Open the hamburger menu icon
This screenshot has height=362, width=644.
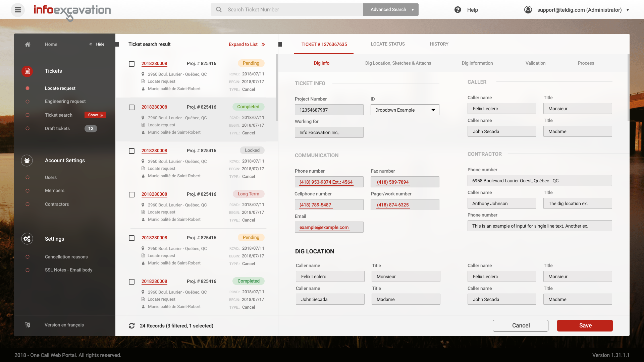click(18, 10)
